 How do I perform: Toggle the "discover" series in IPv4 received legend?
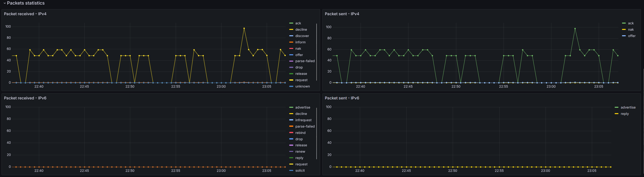click(302, 36)
